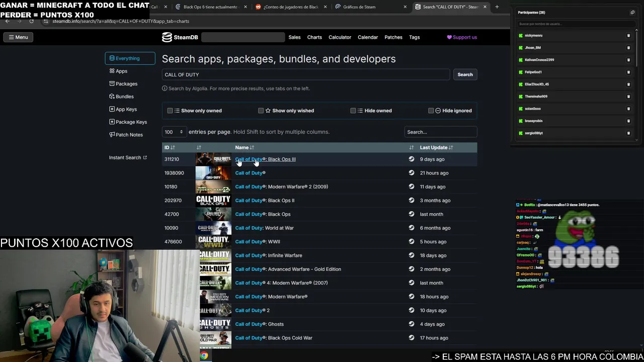Filter results by Patch Notes

click(130, 135)
